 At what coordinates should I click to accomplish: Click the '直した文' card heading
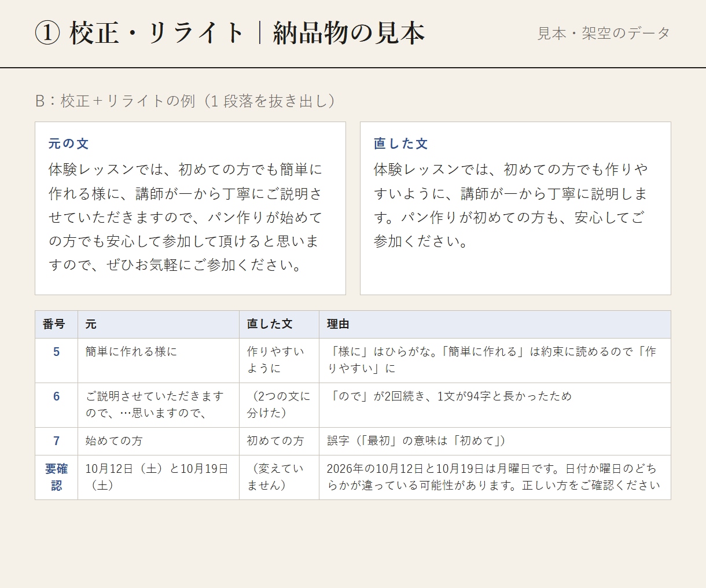pos(401,144)
